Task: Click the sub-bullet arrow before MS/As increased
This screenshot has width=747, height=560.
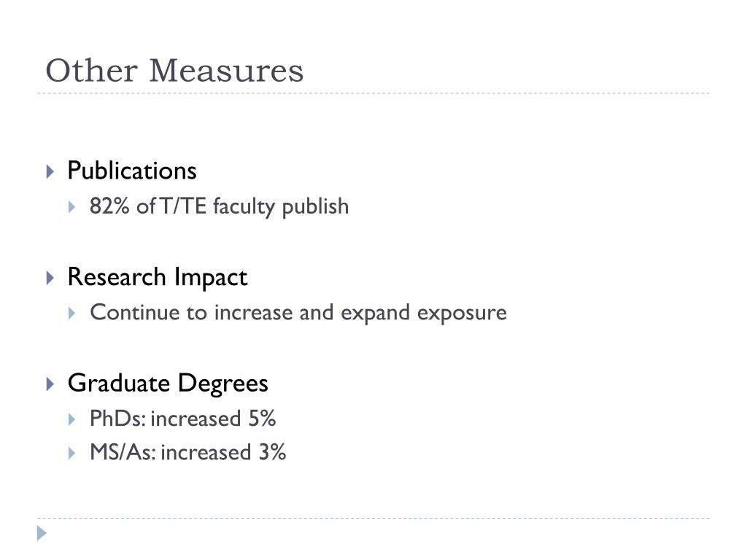Action: point(72,453)
